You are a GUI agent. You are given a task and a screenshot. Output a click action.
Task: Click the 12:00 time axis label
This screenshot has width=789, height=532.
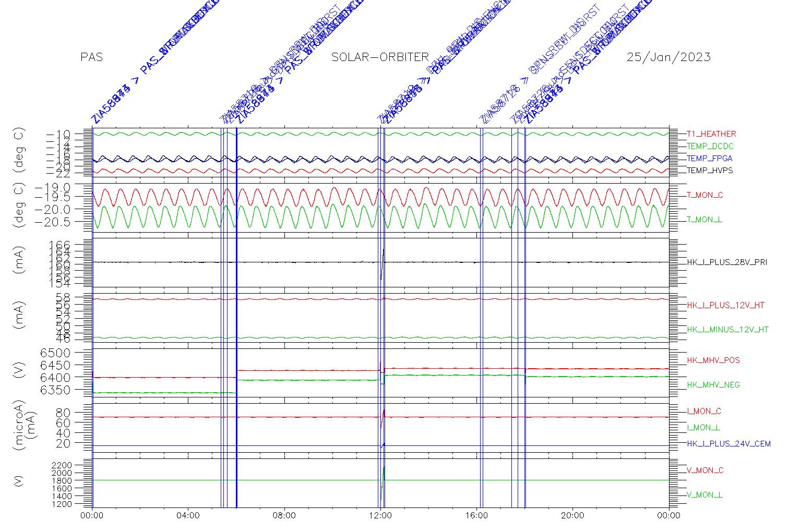380,516
